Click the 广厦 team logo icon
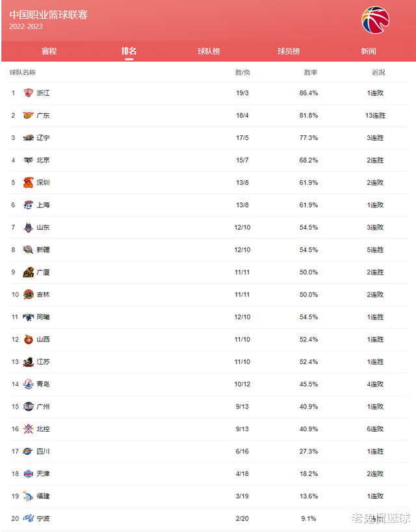The height and width of the screenshot is (532, 416). (28, 272)
